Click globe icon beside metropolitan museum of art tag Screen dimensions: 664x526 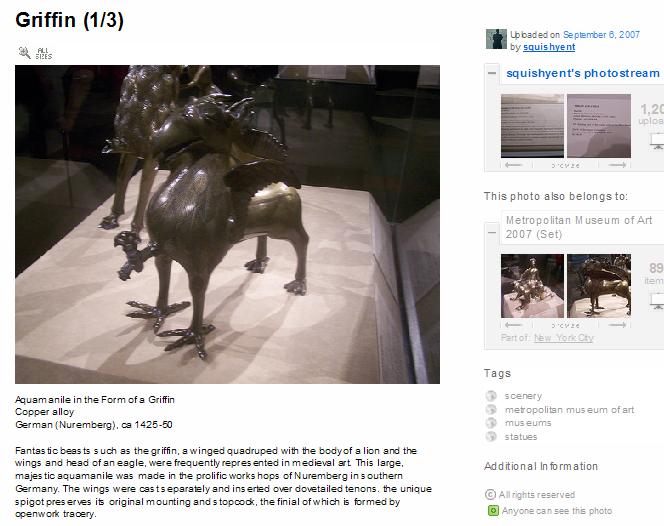coord(491,410)
